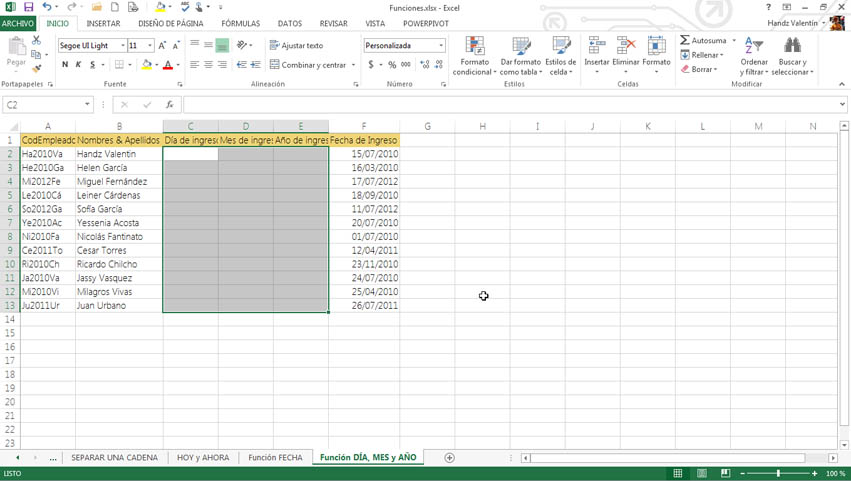Expand the Personalizada number format dropdown
The image size is (851, 481).
coord(441,46)
